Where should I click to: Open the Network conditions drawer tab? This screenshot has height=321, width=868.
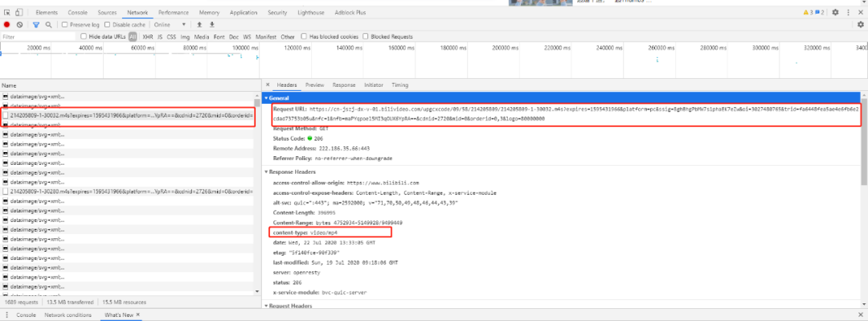coord(68,315)
